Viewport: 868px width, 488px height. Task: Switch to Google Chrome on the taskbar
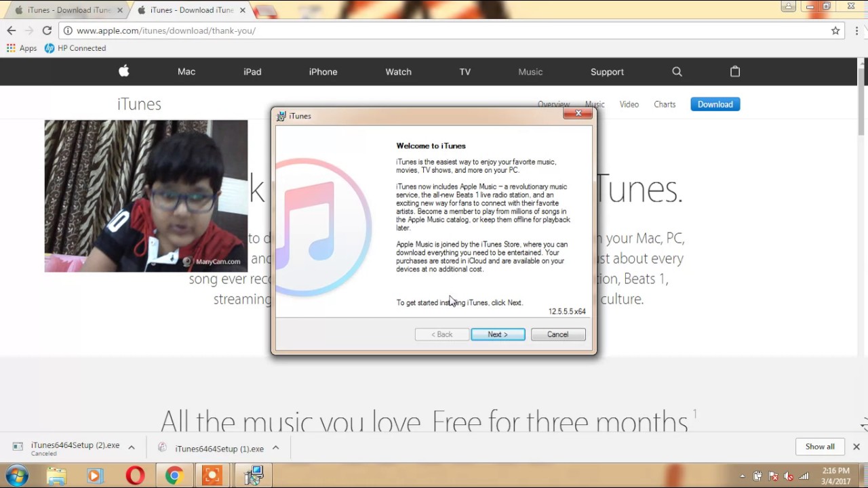click(174, 475)
